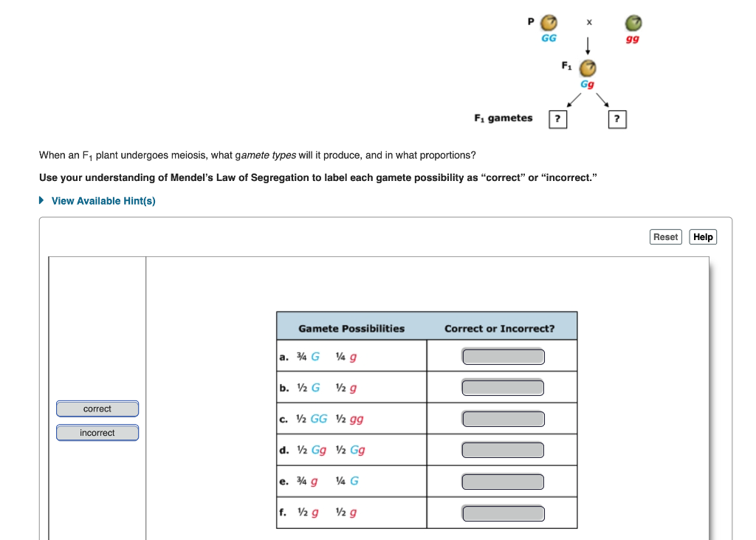756x540 pixels.
Task: Click the answer slot for row d
Action: click(x=503, y=449)
